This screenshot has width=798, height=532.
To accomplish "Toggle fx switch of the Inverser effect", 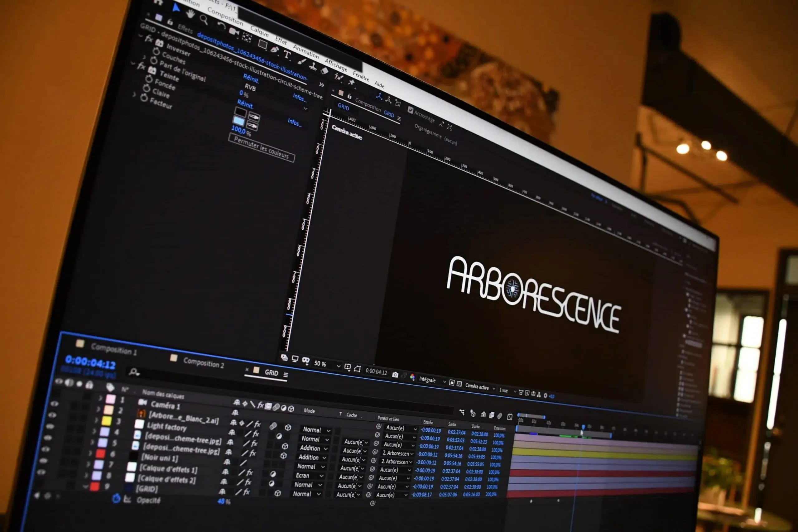I will click(x=149, y=39).
